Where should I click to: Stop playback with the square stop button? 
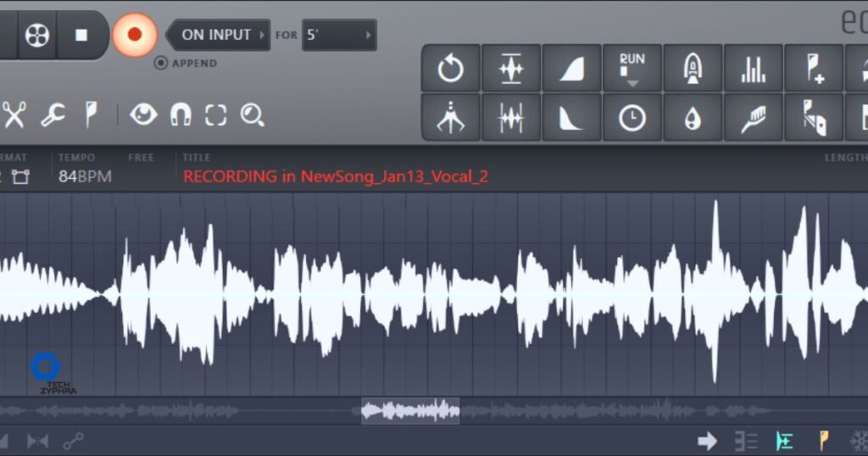pyautogui.click(x=81, y=35)
